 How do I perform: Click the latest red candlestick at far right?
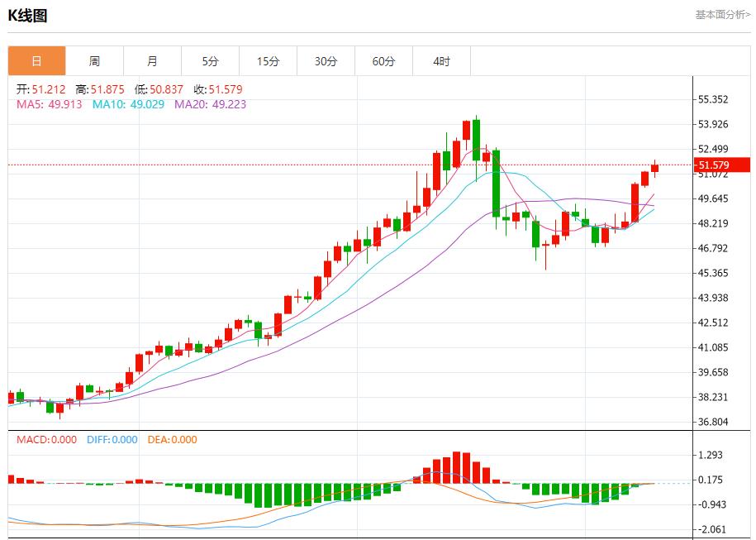click(654, 168)
